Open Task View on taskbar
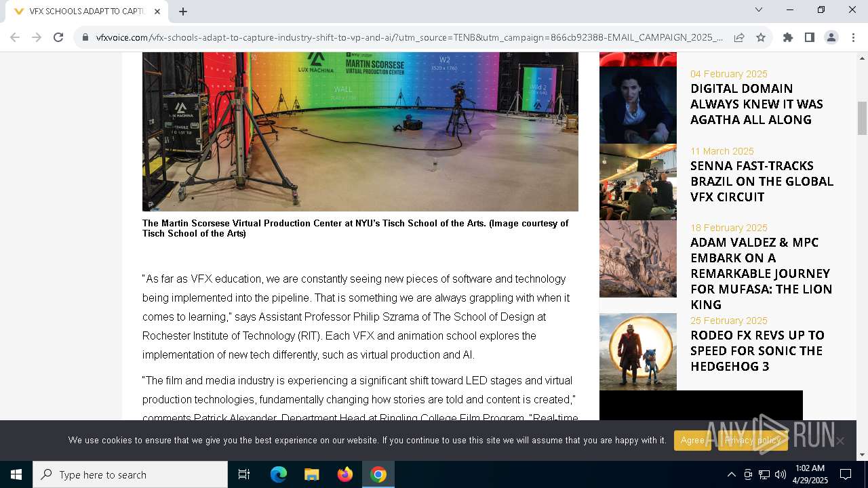The image size is (868, 488). pos(244,474)
